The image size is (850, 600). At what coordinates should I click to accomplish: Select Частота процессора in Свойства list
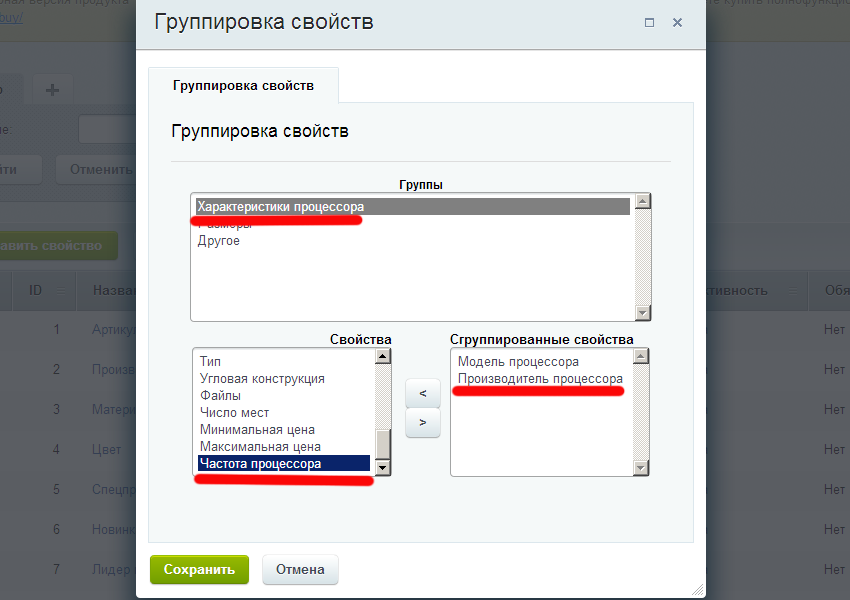coord(260,464)
